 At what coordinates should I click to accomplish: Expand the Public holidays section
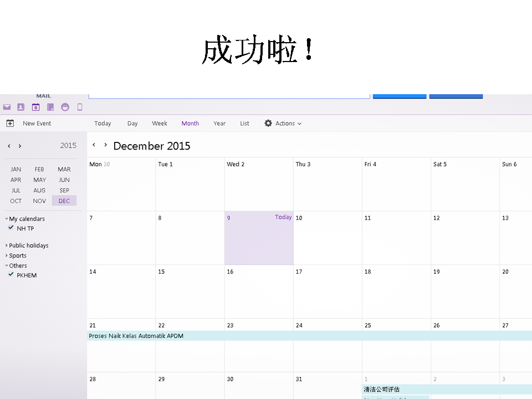7,245
